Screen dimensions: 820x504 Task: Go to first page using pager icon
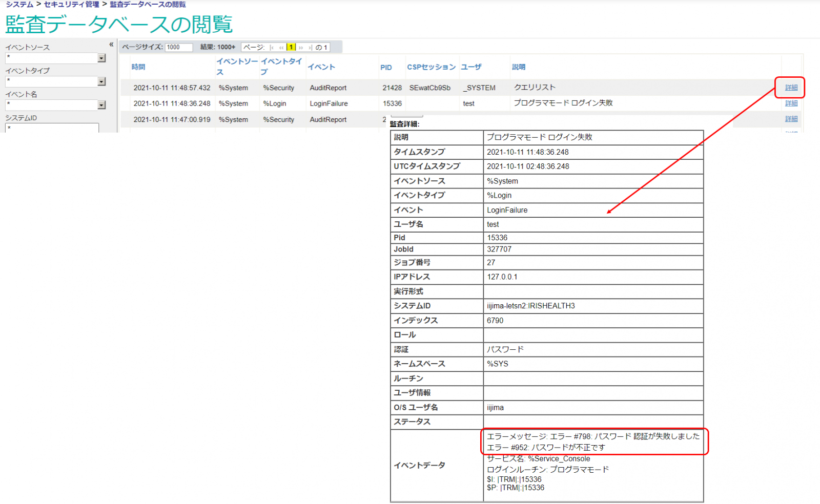point(272,48)
